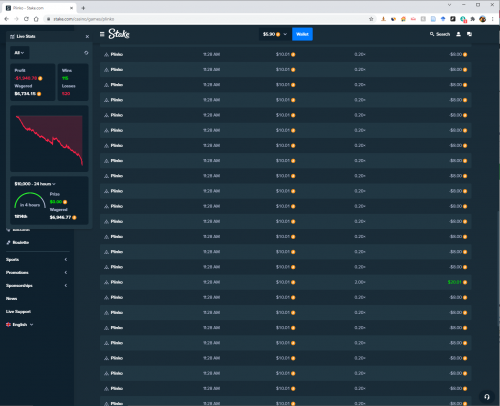Click the profit chart in Live Stats
The height and width of the screenshot is (406, 500).
pyautogui.click(x=49, y=139)
